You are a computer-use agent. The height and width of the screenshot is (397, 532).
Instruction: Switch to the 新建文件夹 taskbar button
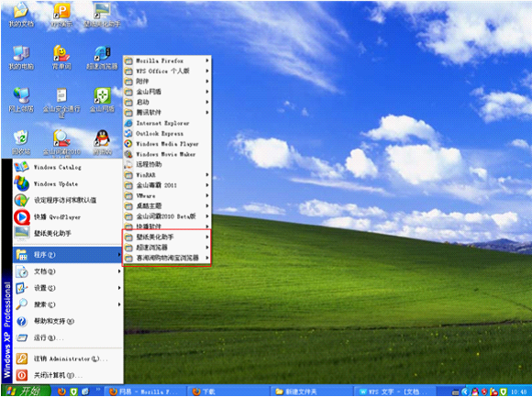pyautogui.click(x=312, y=391)
